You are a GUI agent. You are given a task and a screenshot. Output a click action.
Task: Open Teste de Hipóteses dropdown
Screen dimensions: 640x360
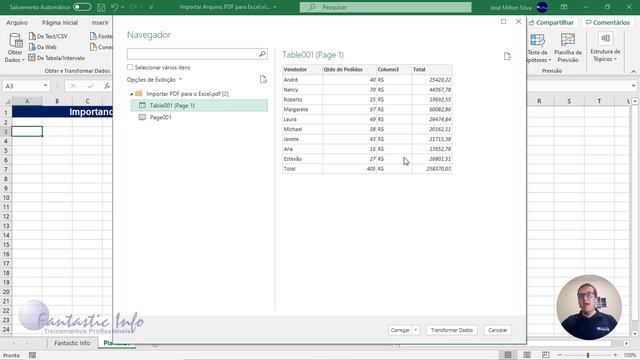point(538,48)
